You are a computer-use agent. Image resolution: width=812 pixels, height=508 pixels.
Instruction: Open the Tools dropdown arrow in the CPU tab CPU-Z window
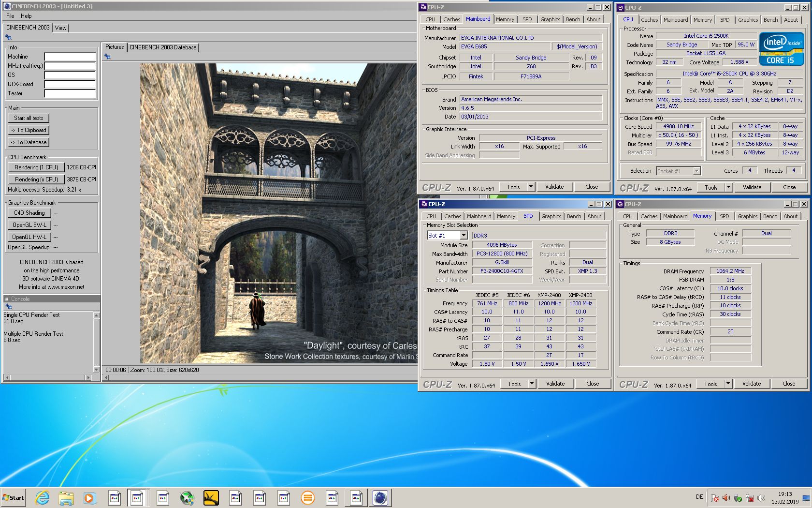point(728,187)
